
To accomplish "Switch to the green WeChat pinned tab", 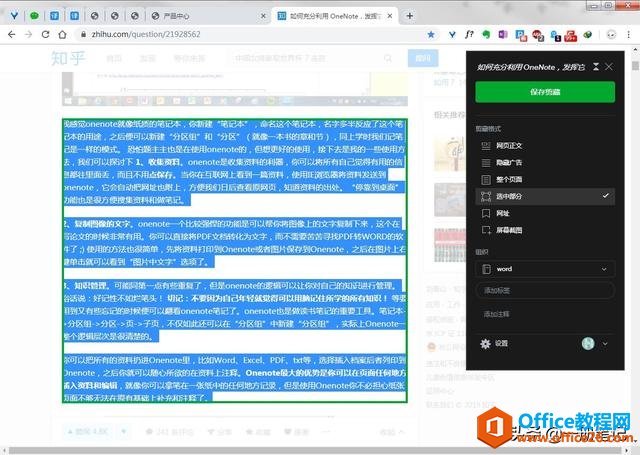I will point(34,16).
